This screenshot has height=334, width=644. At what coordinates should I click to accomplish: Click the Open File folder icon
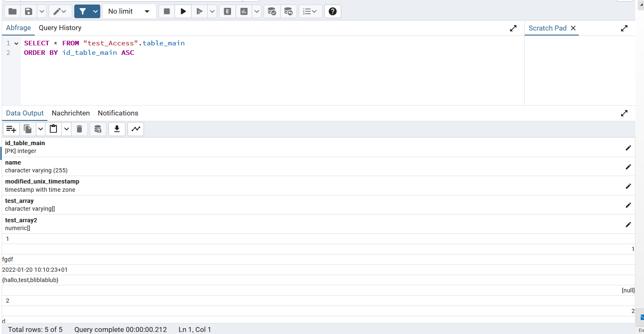click(x=12, y=12)
